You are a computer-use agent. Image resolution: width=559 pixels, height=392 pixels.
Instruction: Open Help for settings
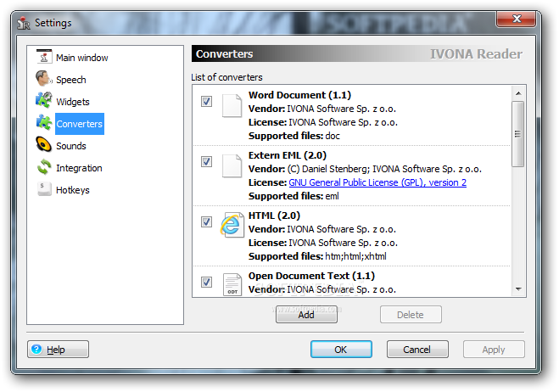click(59, 350)
